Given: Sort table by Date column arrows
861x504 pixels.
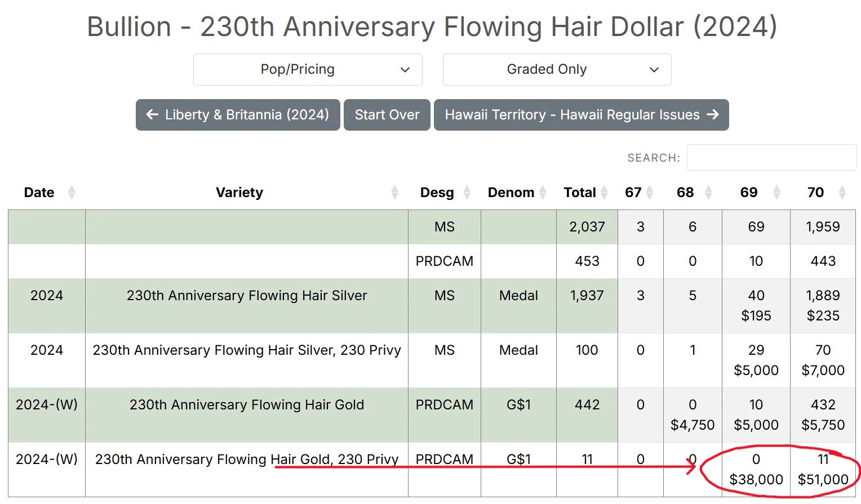Looking at the screenshot, I should click(x=72, y=193).
